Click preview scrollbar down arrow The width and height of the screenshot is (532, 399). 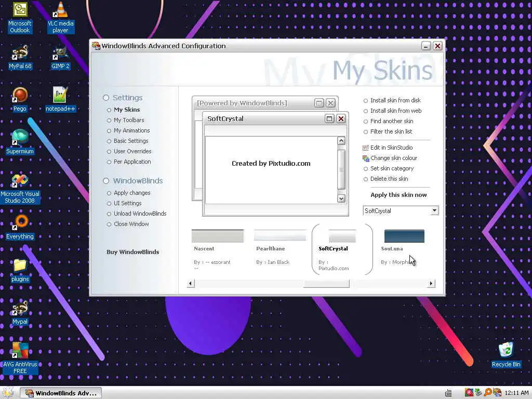coord(341,198)
